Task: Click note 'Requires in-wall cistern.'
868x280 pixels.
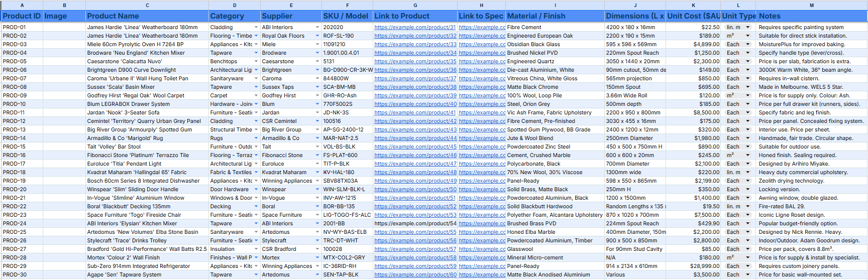Action: (812, 79)
